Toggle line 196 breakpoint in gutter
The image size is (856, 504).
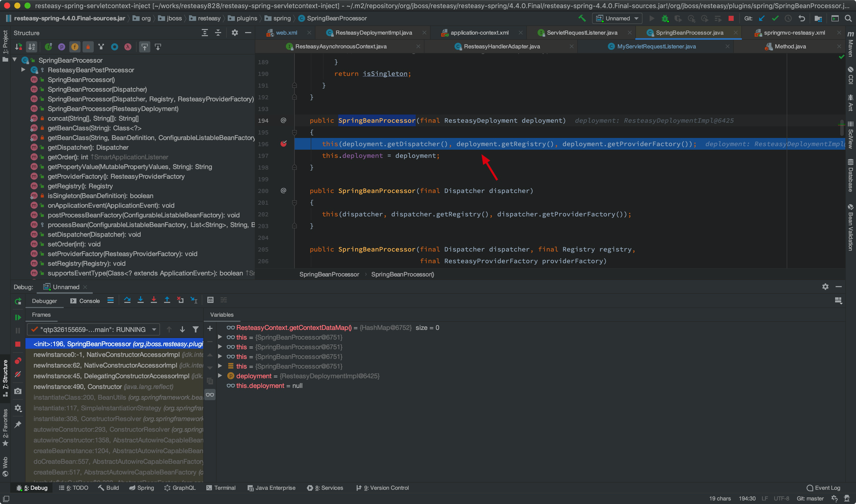[284, 144]
